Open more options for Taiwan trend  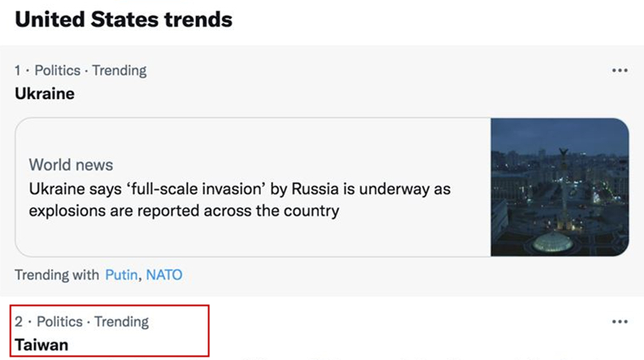619,322
